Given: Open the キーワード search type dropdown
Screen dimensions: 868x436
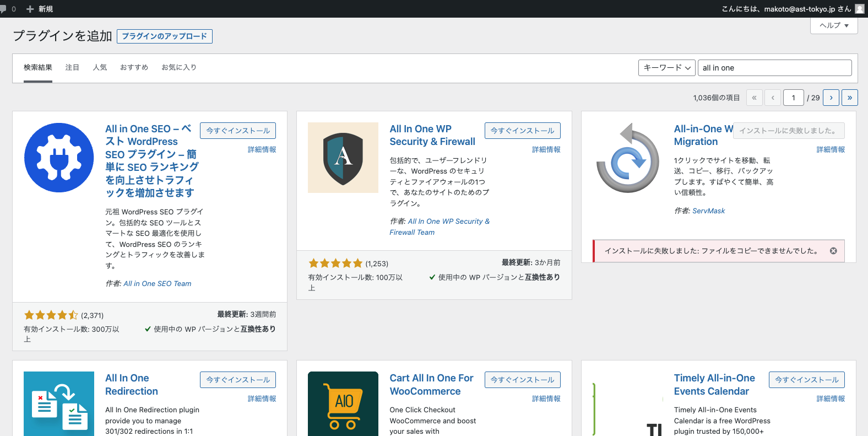Looking at the screenshot, I should [x=667, y=68].
